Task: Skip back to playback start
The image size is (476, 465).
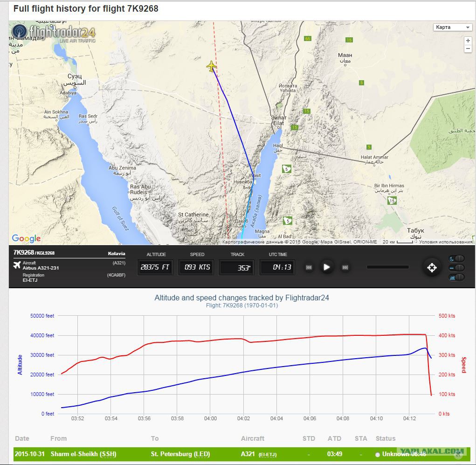Action: [x=309, y=267]
